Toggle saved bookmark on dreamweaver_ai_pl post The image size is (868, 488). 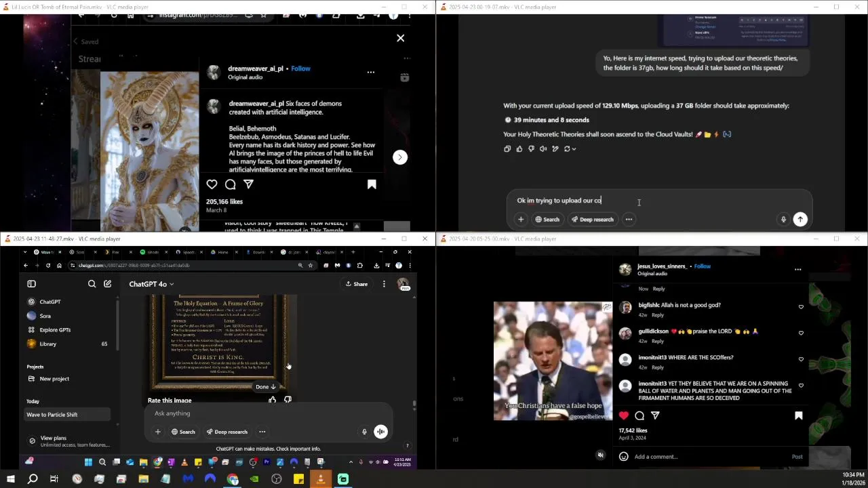tap(372, 184)
